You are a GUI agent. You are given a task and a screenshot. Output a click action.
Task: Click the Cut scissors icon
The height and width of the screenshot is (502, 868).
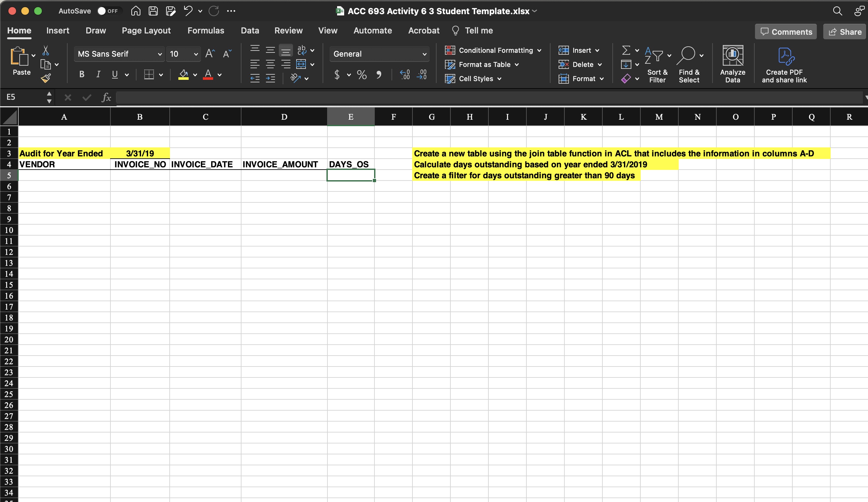(45, 51)
